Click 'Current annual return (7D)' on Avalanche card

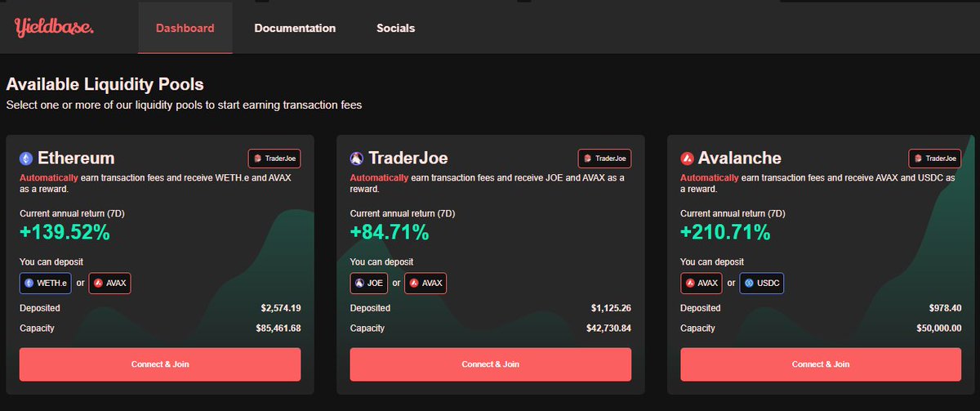(x=733, y=213)
